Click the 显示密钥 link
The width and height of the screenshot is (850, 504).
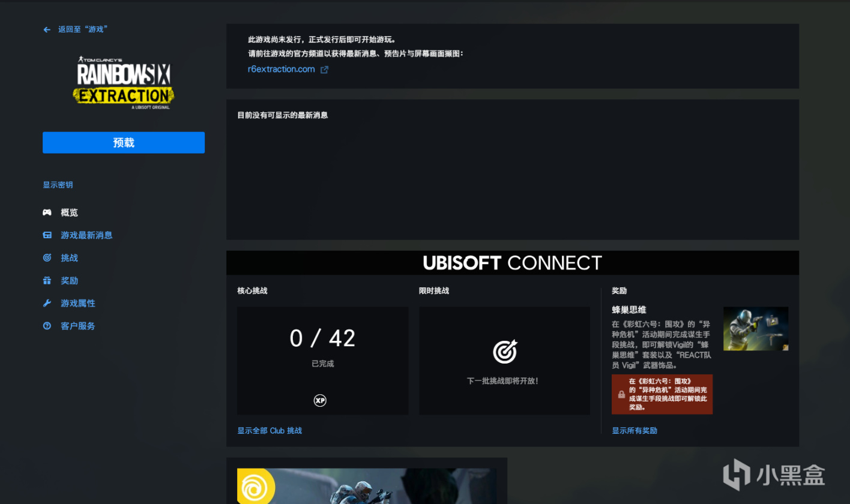pos(58,185)
